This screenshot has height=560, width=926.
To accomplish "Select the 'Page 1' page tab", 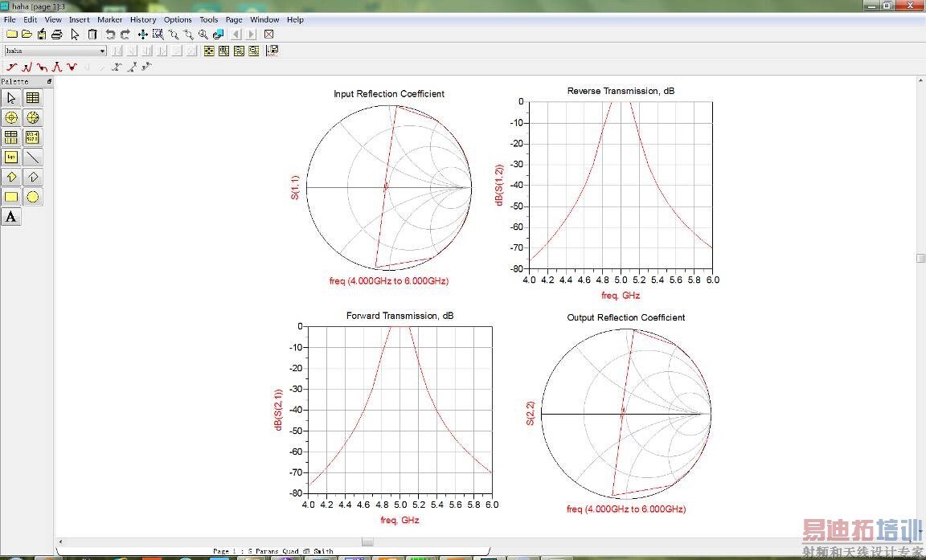I will pyautogui.click(x=272, y=551).
